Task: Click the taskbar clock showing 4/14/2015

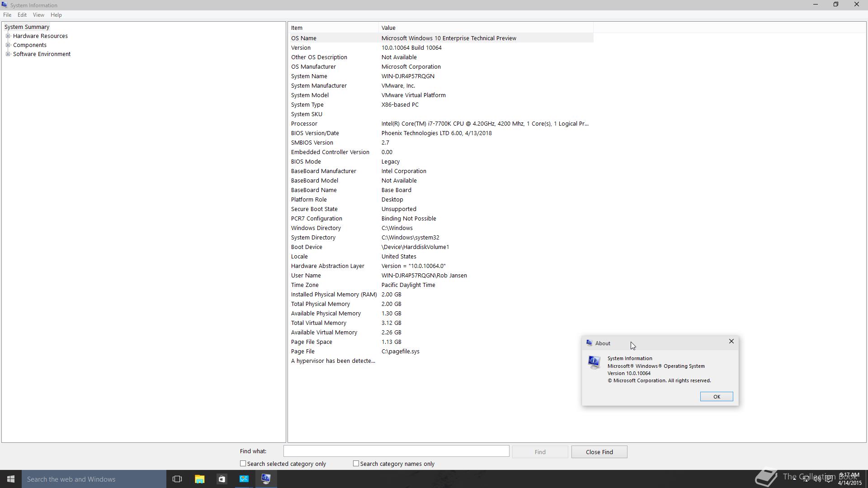Action: (x=849, y=479)
